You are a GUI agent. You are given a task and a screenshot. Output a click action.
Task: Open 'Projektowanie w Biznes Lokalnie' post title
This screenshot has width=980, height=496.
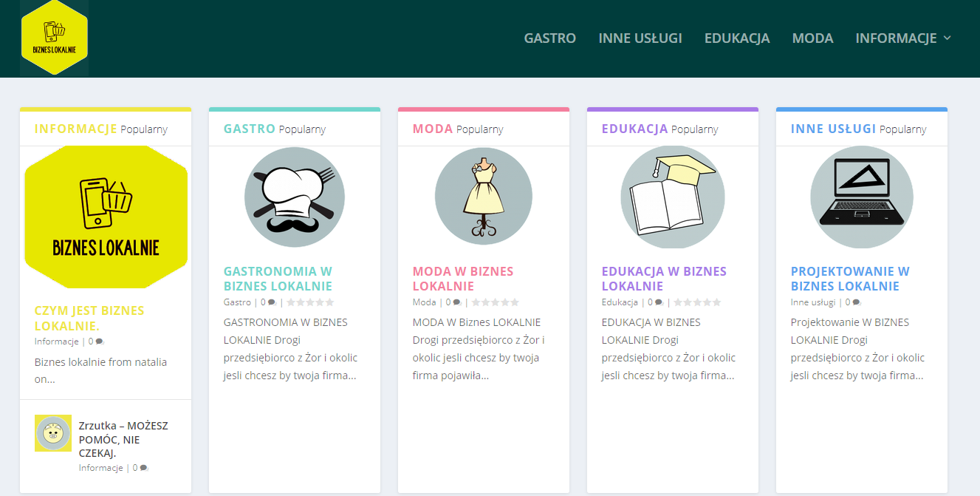tap(850, 279)
